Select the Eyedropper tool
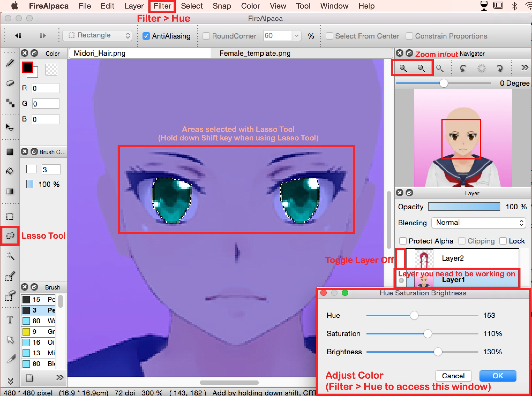Viewport: 532px width, 396px height. click(11, 359)
